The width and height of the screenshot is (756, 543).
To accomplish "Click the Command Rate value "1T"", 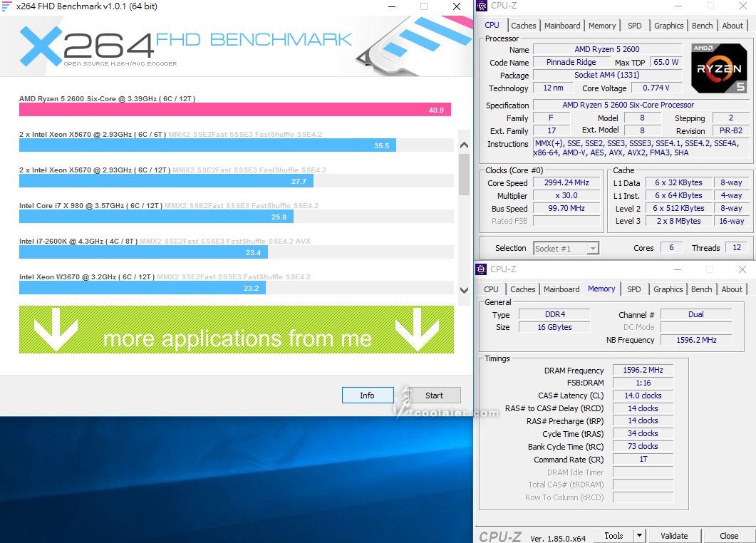I will click(x=643, y=459).
